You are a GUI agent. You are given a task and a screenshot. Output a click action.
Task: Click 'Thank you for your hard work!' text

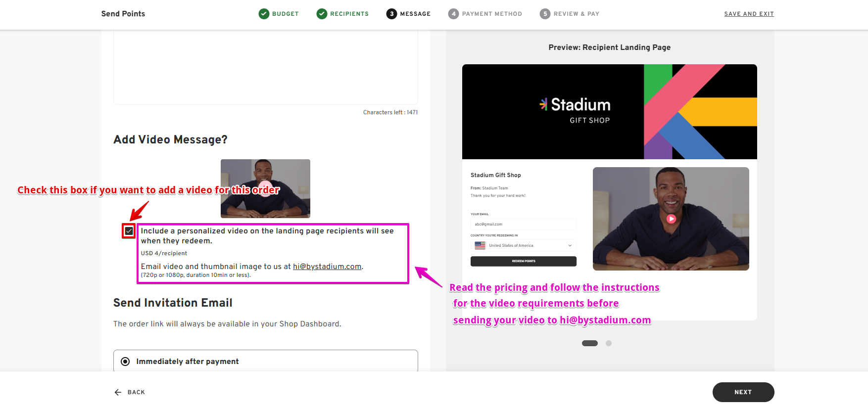[498, 195]
